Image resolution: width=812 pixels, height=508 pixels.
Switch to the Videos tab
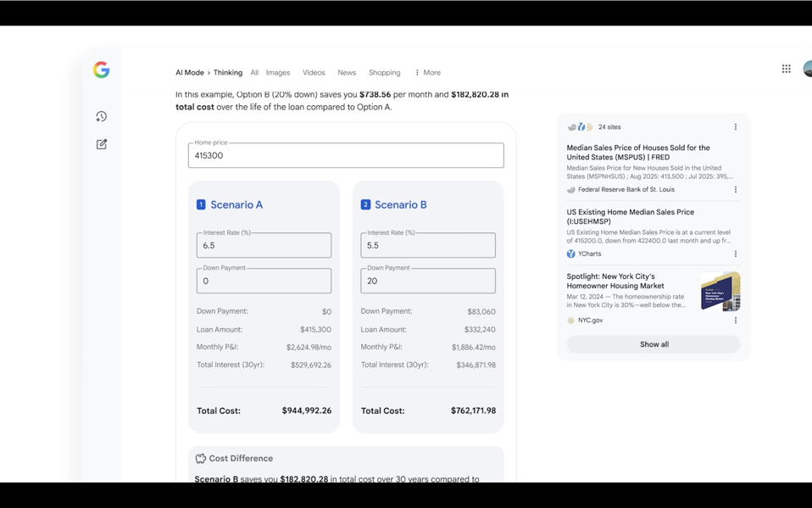314,73
